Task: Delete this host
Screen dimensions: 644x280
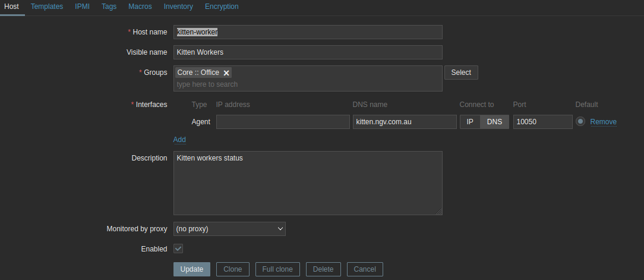Action: (323, 269)
